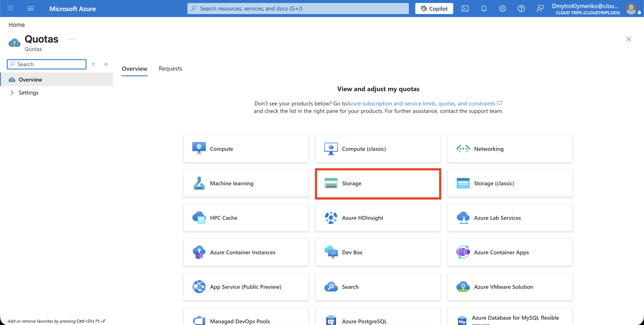Expand the Settings section chevron
The height and width of the screenshot is (325, 644).
pyautogui.click(x=12, y=92)
